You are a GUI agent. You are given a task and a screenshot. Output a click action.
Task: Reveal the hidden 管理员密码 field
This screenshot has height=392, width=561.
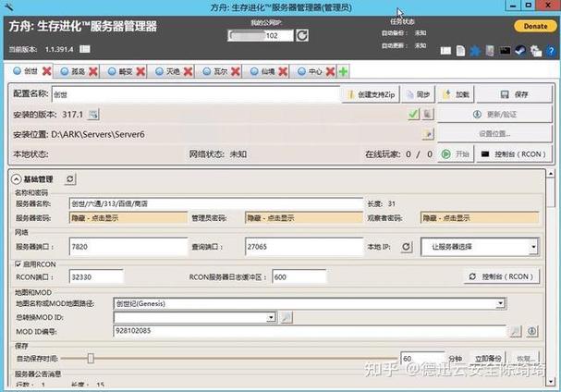tap(304, 218)
